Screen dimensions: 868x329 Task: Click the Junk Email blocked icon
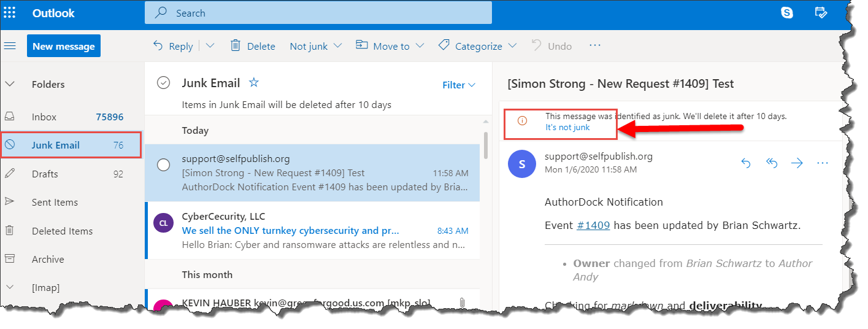pos(10,145)
